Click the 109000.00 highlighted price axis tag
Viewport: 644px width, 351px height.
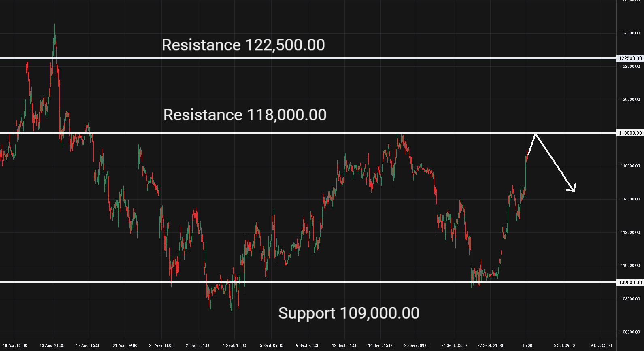[x=630, y=282]
